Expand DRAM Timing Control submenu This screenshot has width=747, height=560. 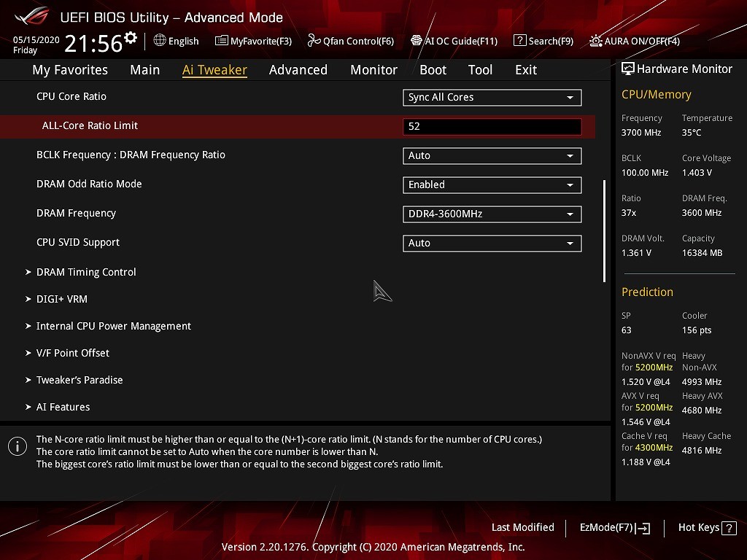(86, 272)
